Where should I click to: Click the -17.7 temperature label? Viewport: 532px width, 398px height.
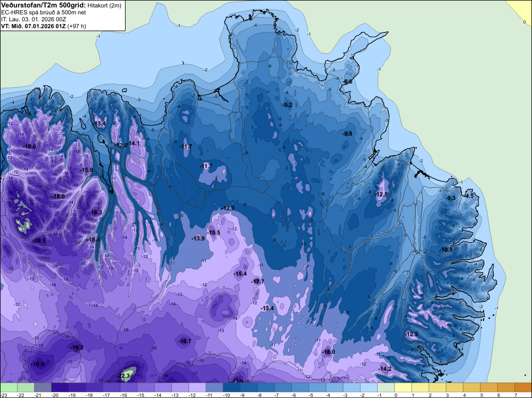257,281
